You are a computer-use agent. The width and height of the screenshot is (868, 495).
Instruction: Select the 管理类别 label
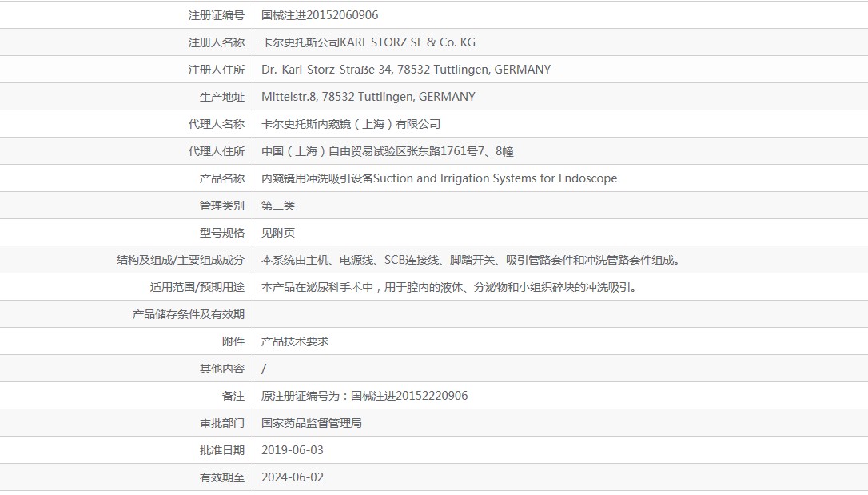[222, 205]
